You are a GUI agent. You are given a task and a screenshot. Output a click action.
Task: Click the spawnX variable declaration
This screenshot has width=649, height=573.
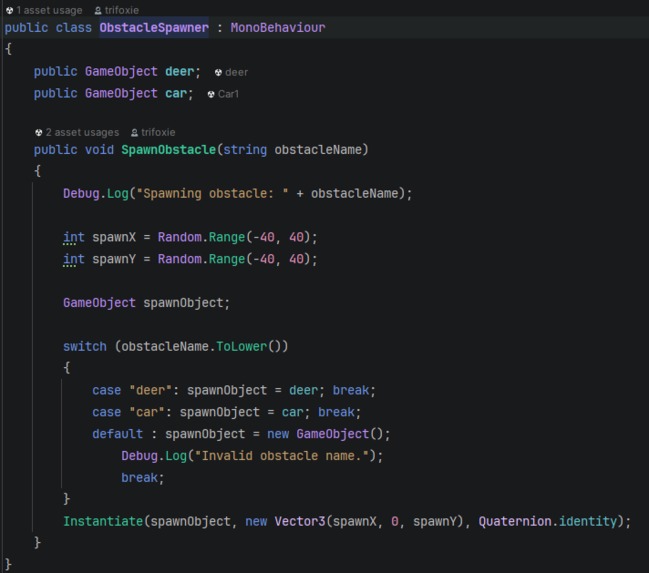pos(114,237)
